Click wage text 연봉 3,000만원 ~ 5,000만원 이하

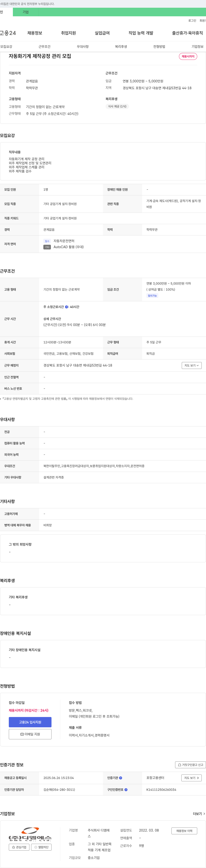(169, 283)
